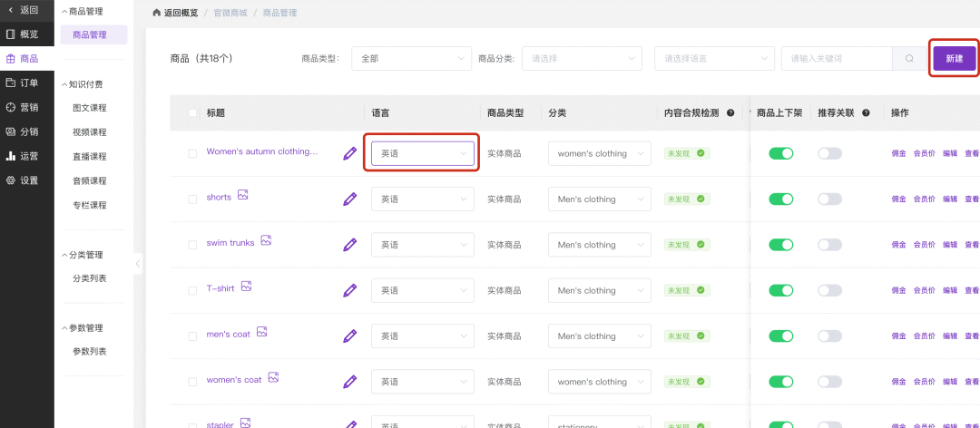Tick the checkbox for the T-shirt row
The image size is (980, 428).
tap(192, 291)
